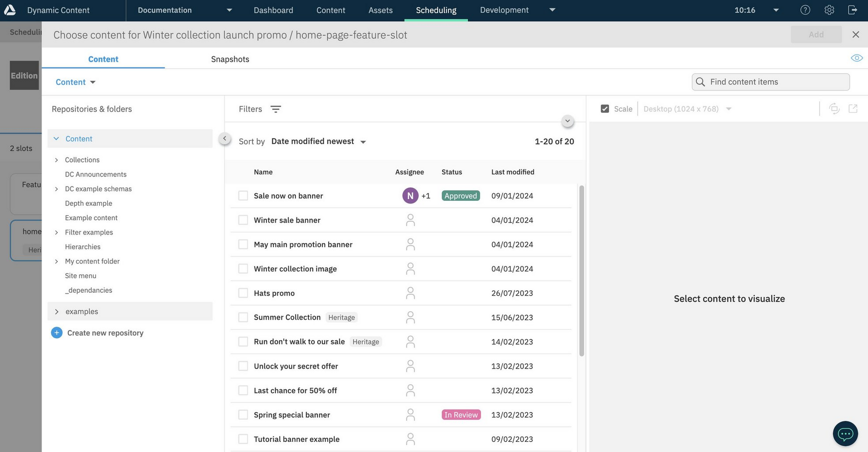Click assignee icon for Winter sale banner

pos(410,220)
